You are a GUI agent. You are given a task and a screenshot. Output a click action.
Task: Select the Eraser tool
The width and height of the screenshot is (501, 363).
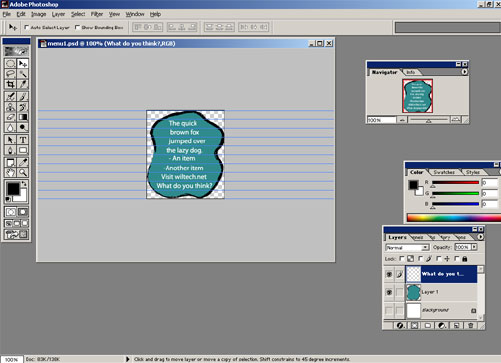click(x=10, y=117)
